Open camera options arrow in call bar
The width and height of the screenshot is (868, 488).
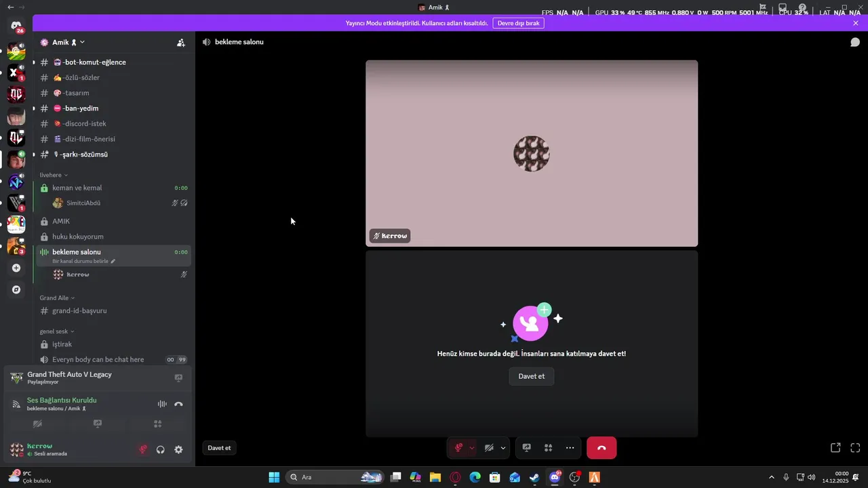503,447
